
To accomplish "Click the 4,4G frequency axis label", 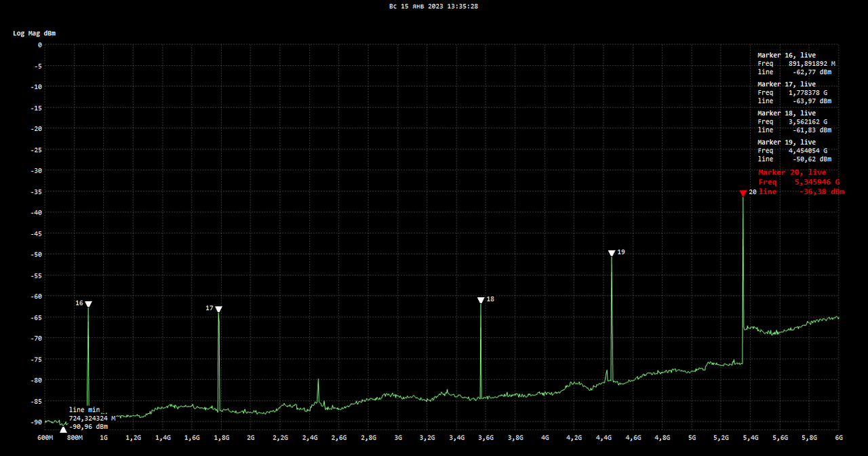I will [x=604, y=438].
